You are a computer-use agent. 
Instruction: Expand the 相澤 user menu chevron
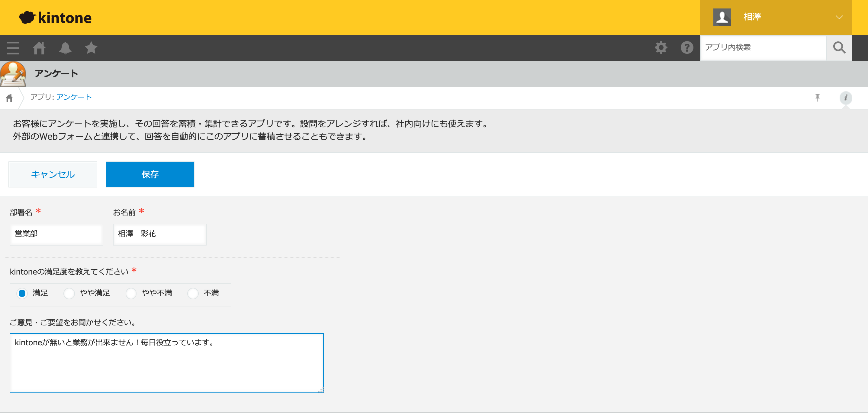point(839,17)
